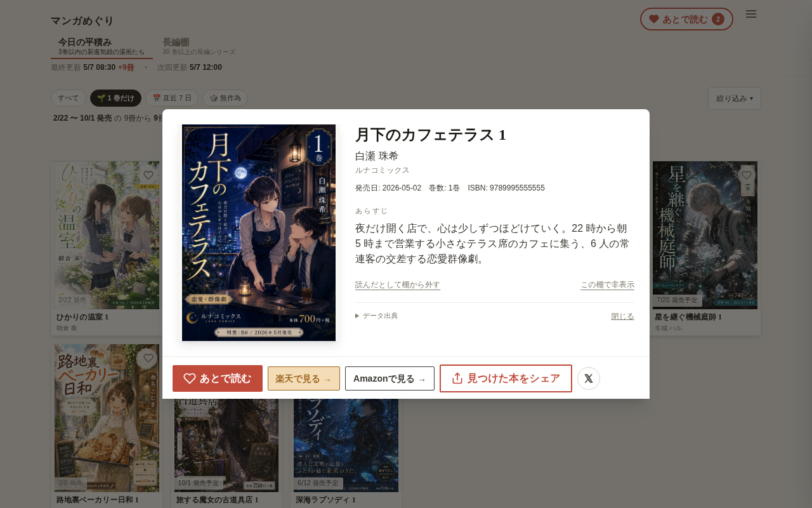Toggle the 無作為 filter chip
812x508 pixels.
tap(225, 98)
